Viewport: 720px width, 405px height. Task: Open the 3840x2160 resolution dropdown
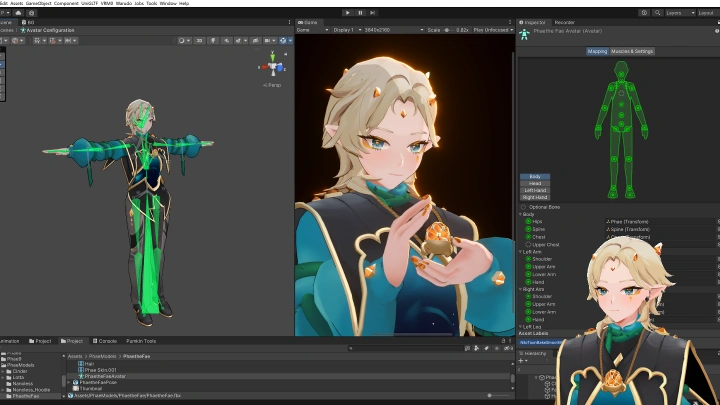[394, 30]
